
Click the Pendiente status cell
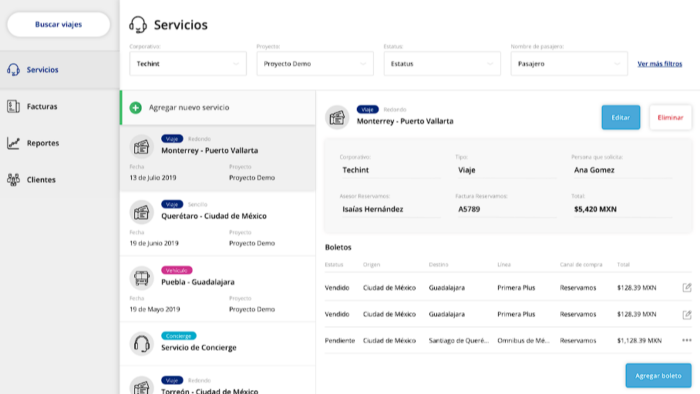coord(340,340)
